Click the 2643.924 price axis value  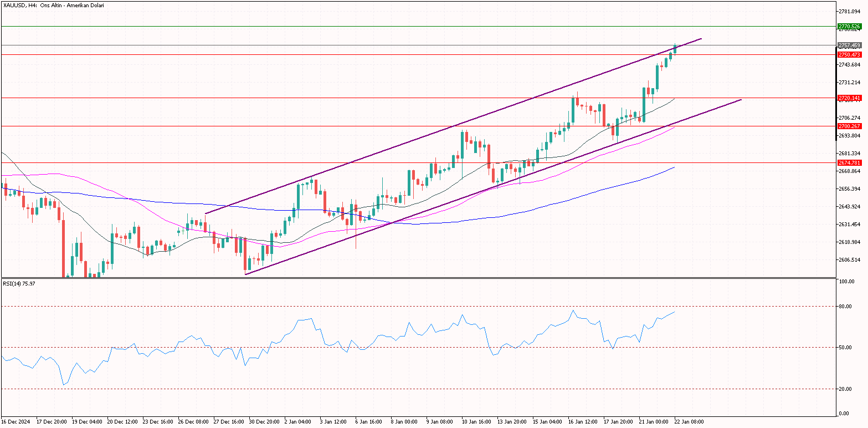[x=849, y=206]
